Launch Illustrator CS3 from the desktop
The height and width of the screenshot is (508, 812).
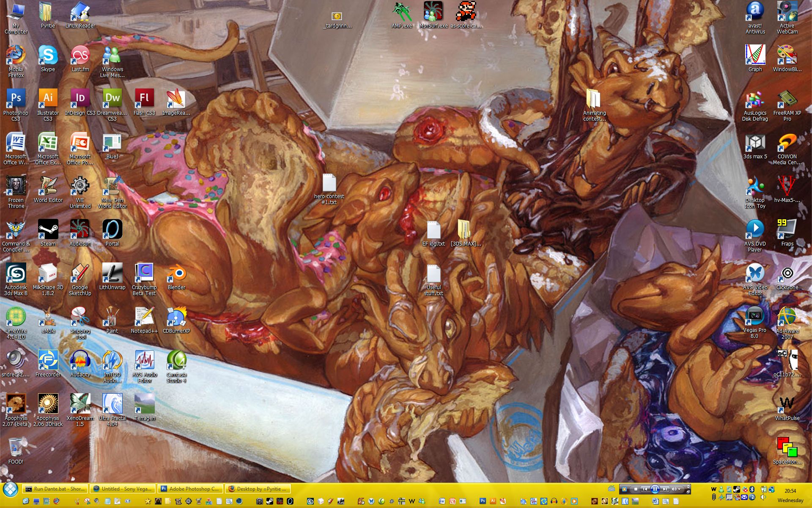click(48, 105)
